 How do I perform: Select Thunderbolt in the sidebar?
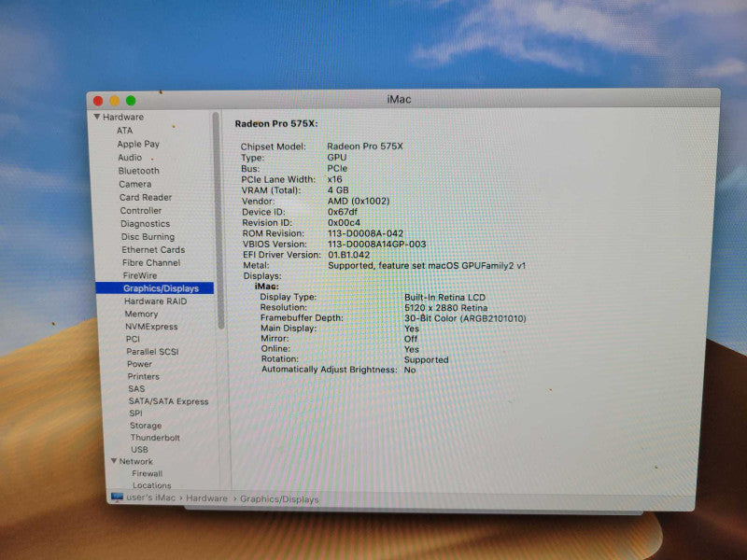[x=155, y=437]
